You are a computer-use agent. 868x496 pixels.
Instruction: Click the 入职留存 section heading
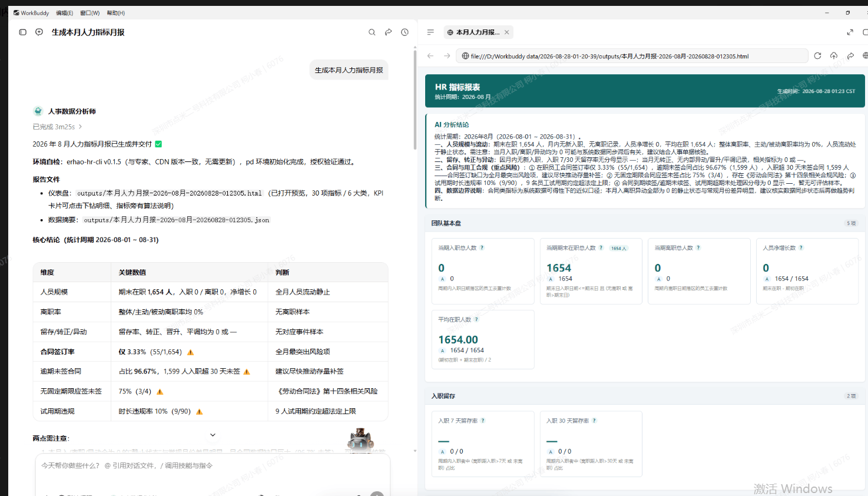(x=443, y=396)
